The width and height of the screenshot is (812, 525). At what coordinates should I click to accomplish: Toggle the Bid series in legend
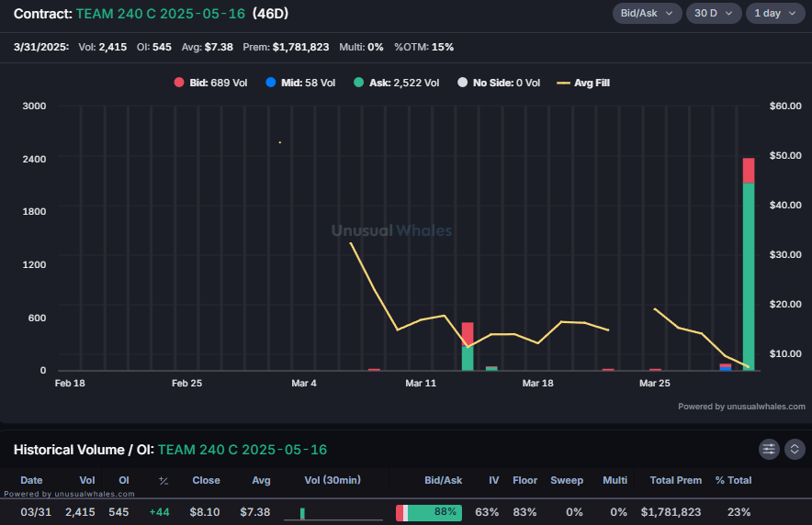(210, 83)
